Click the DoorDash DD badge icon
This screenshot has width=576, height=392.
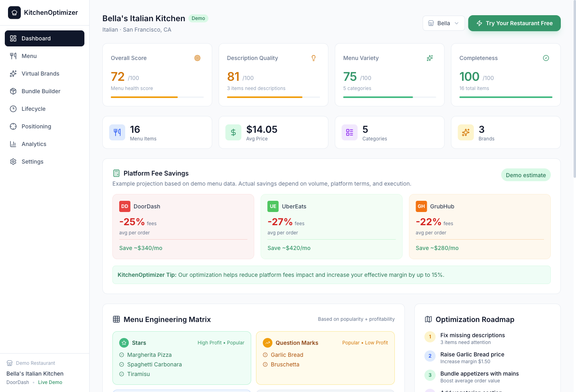pos(125,206)
